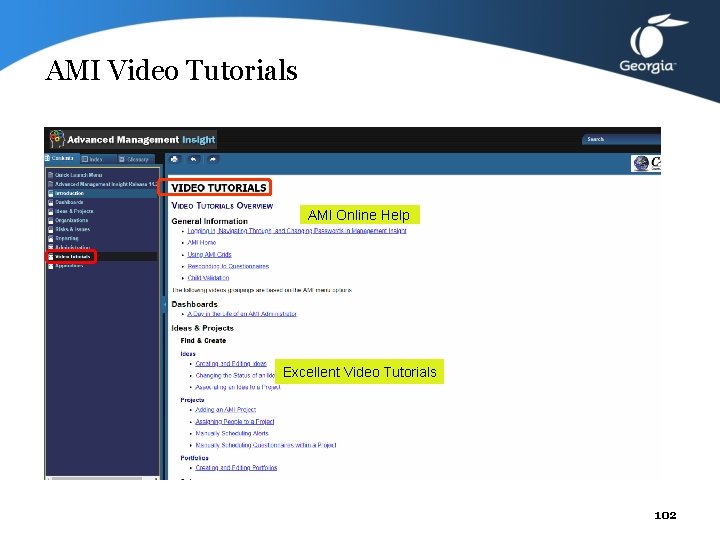Open Associating an Idea to a Project link

(x=238, y=388)
